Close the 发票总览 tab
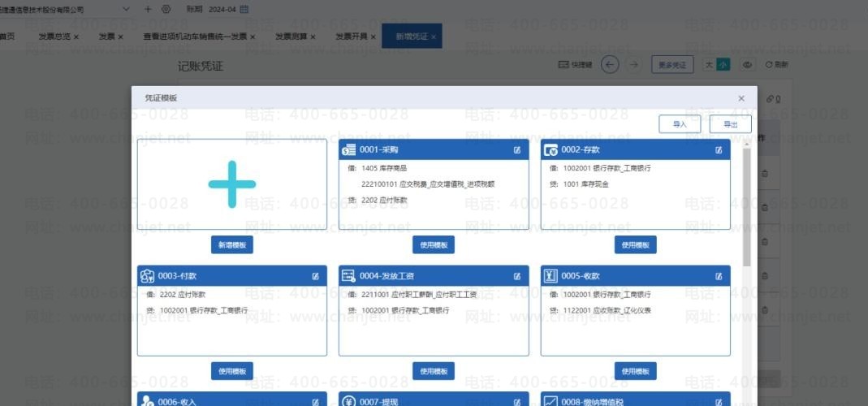Screen dimensions: 868x406 point(76,37)
